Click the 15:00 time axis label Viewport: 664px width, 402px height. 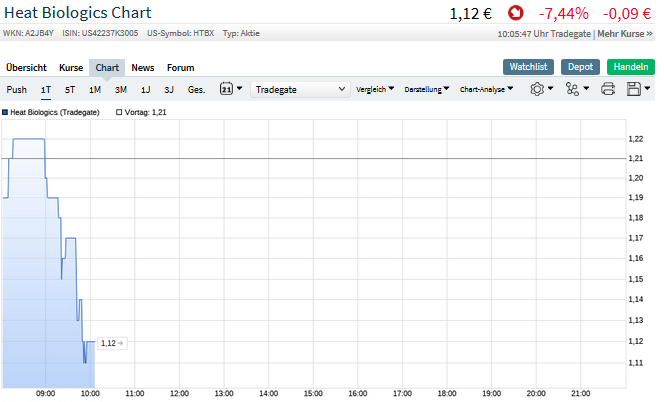(x=313, y=394)
